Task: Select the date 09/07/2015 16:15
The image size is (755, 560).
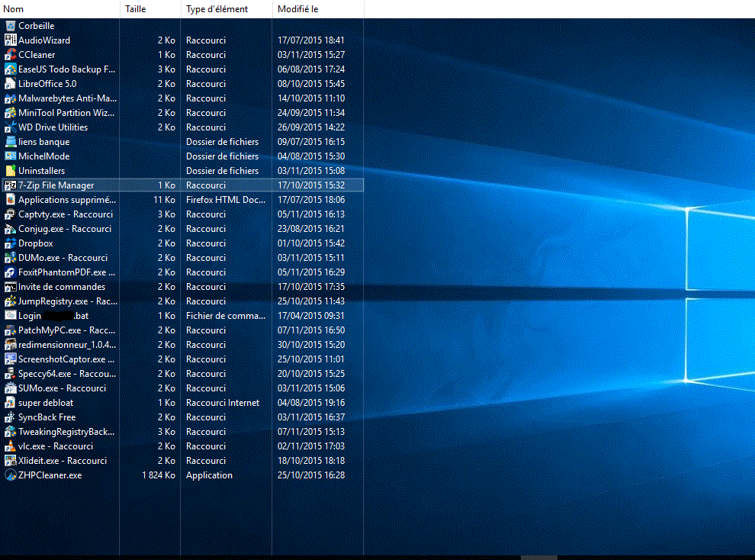Action: coord(311,142)
